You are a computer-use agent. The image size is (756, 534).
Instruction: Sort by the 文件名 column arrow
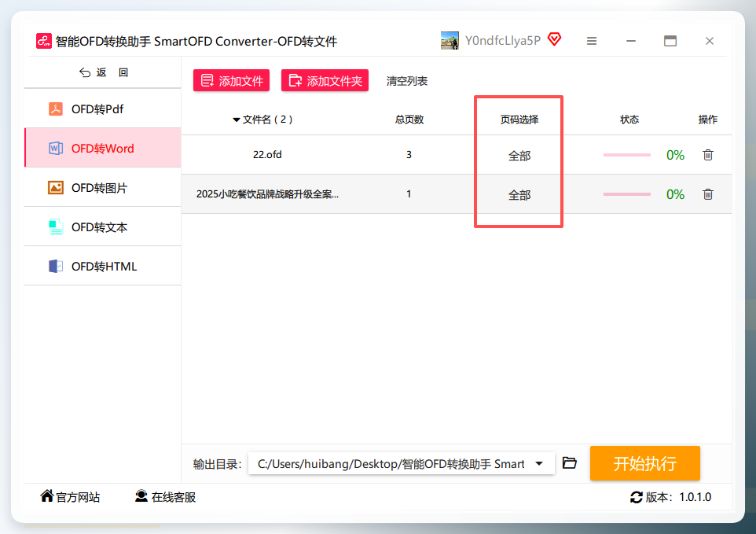coord(237,120)
